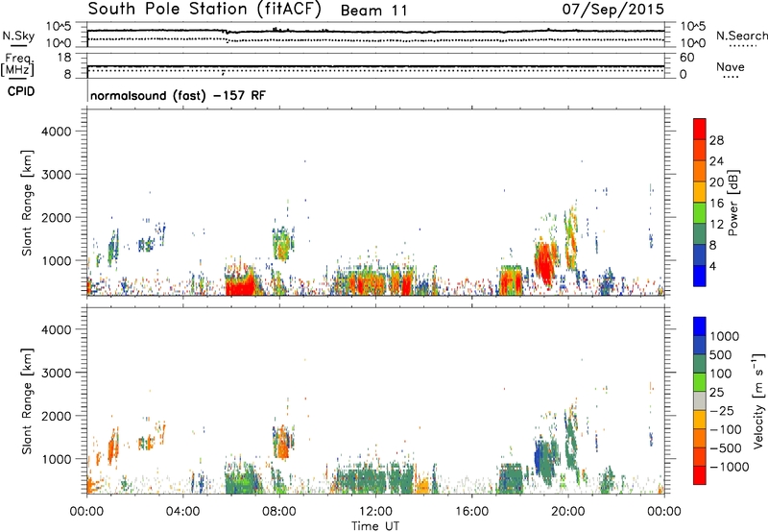This screenshot has height=532, width=768.
Task: Click the orange velocity echo near 08:00
Action: [282, 443]
